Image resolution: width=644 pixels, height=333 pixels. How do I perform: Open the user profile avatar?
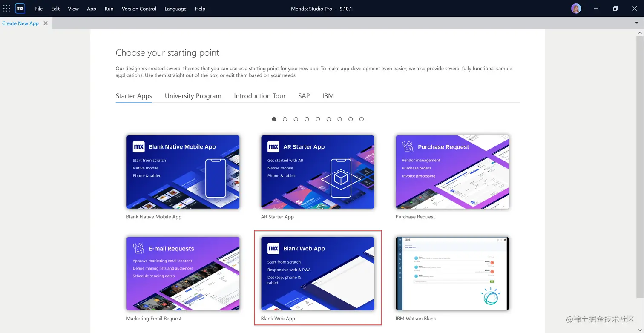[x=576, y=9]
